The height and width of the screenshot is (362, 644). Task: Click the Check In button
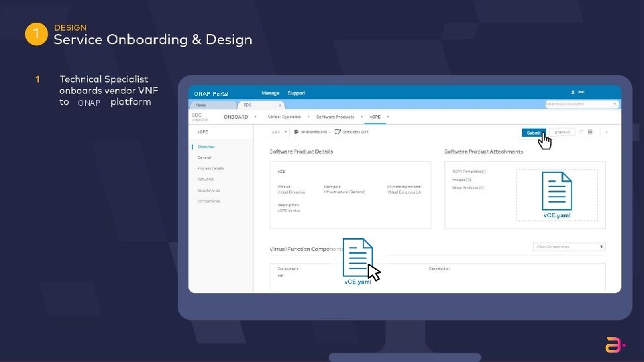(561, 132)
